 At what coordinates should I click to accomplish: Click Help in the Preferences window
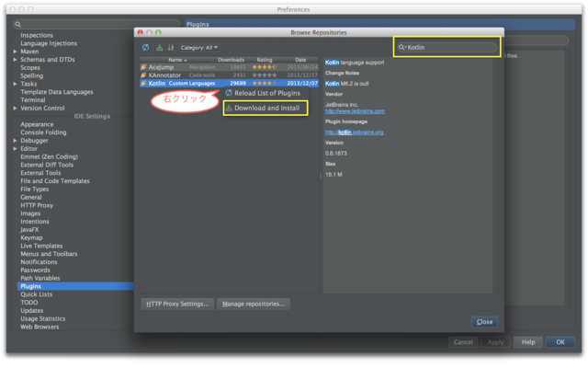[528, 342]
